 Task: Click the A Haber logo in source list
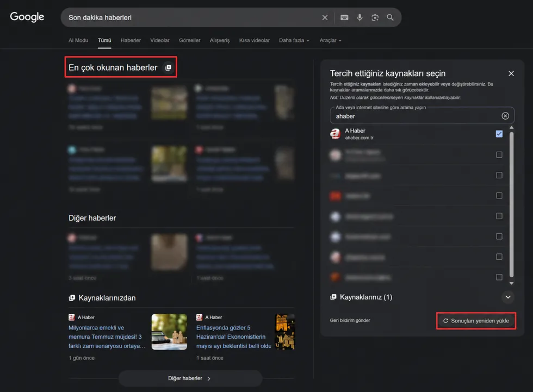click(x=336, y=134)
